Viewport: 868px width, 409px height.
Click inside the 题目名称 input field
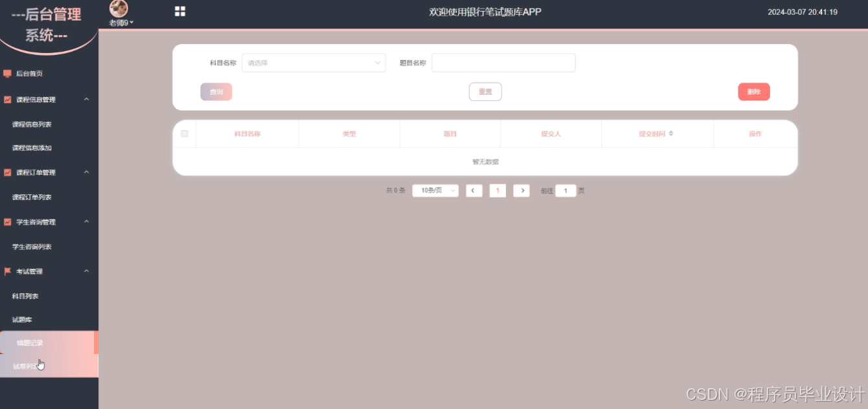(x=503, y=62)
